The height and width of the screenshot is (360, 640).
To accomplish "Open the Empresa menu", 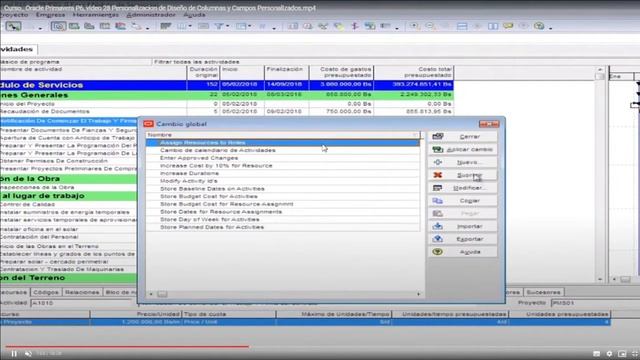I will point(50,15).
